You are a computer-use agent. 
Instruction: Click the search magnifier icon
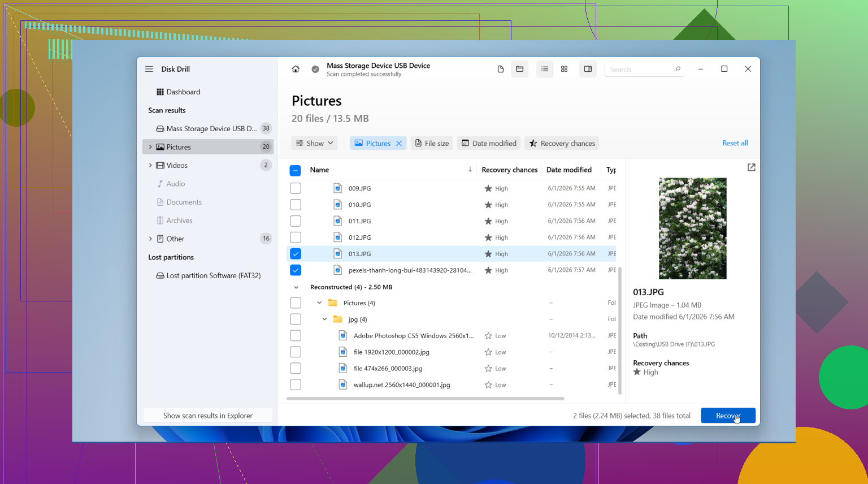pyautogui.click(x=678, y=69)
